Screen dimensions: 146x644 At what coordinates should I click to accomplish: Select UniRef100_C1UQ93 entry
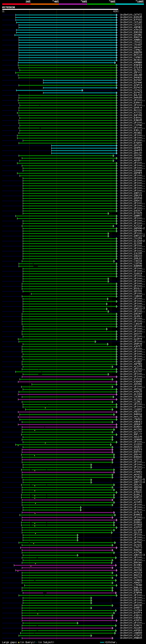131,409
